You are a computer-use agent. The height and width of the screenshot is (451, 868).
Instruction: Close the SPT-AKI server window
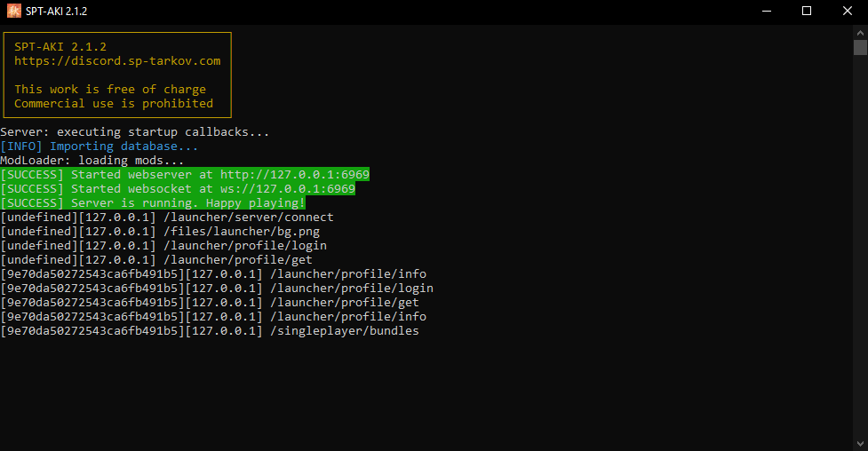click(x=848, y=11)
